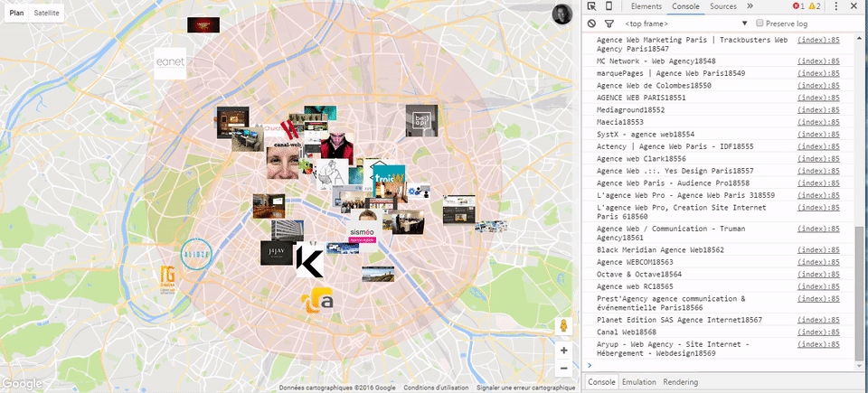The height and width of the screenshot is (393, 868).
Task: Open the Emulation drawer tab
Action: point(639,383)
